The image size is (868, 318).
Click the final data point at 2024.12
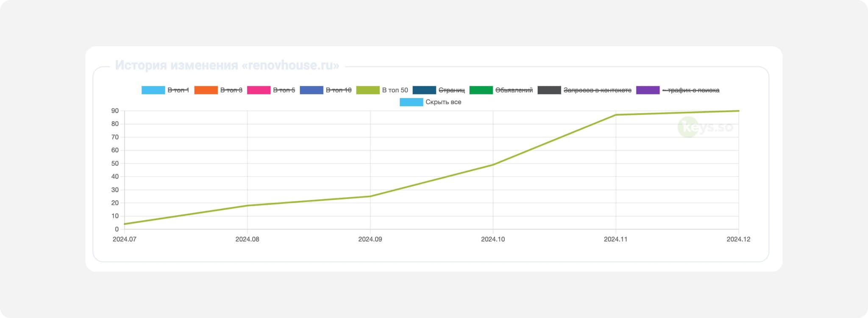coord(738,111)
